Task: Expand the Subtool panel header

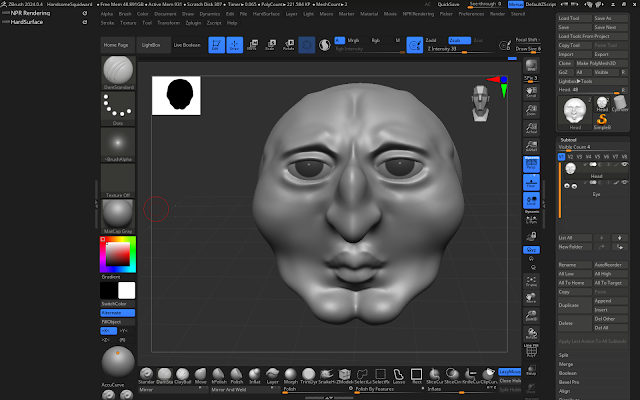Action: coord(567,140)
